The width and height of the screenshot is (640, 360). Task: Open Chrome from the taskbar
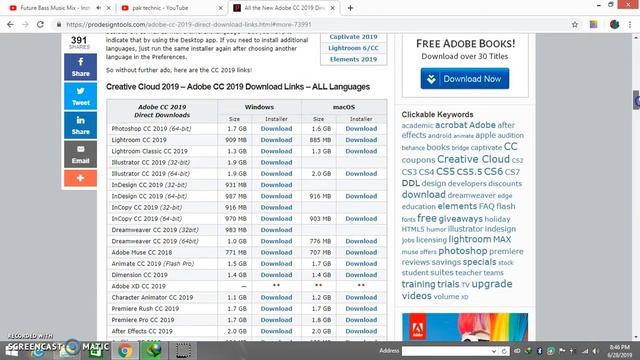(x=125, y=351)
